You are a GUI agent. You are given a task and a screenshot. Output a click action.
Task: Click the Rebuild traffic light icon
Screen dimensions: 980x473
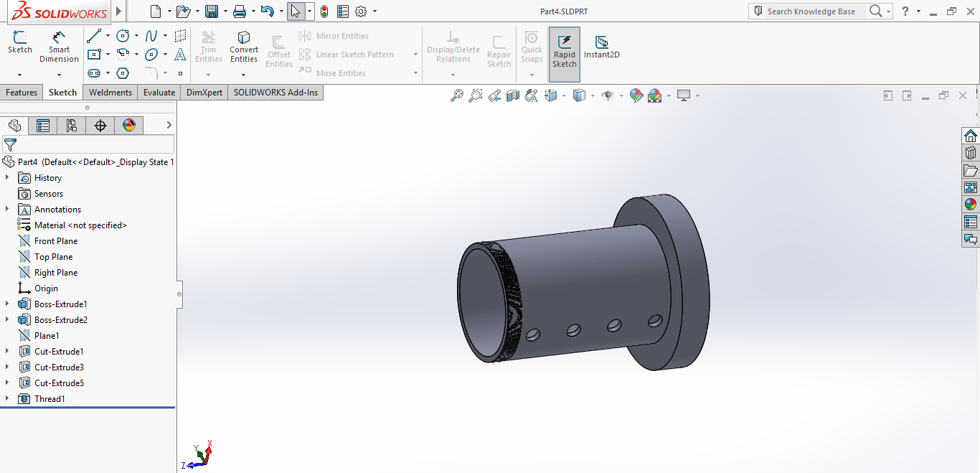pos(324,11)
